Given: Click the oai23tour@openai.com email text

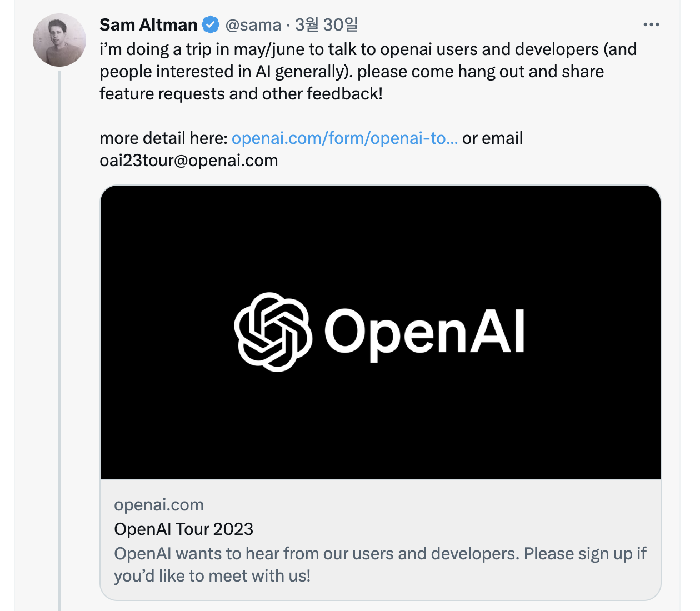Looking at the screenshot, I should click(x=189, y=161).
